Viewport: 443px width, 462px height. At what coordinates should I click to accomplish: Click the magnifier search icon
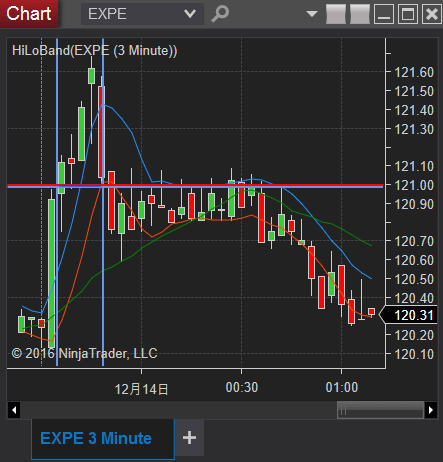pos(220,14)
